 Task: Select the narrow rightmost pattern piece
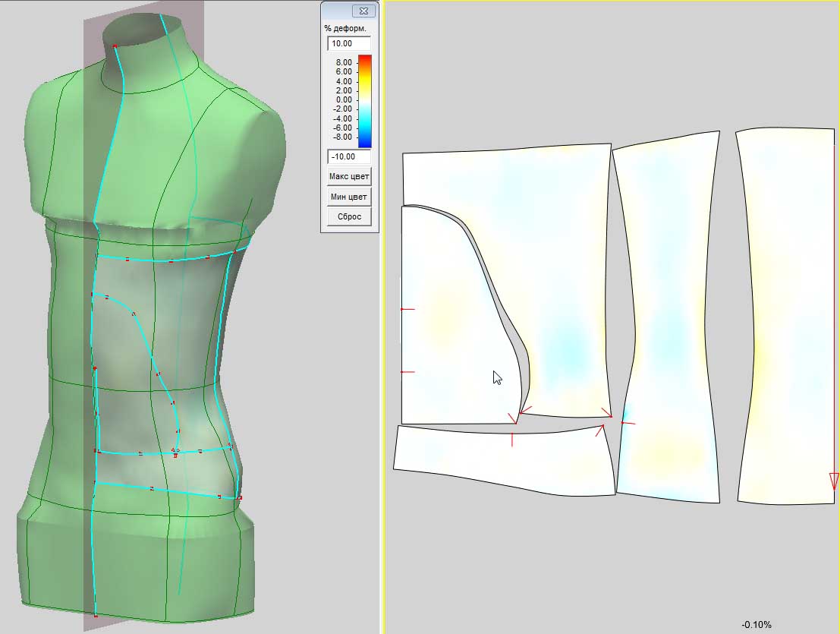[789, 319]
